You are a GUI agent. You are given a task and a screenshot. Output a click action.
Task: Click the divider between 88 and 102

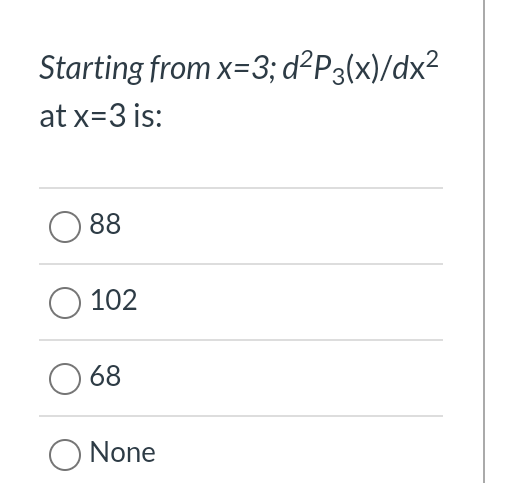coord(241,264)
